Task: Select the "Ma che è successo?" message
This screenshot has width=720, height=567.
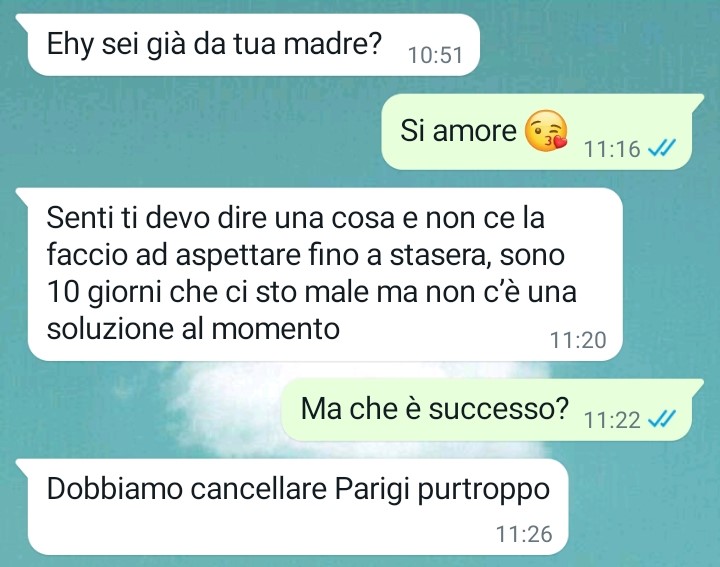Action: point(492,410)
